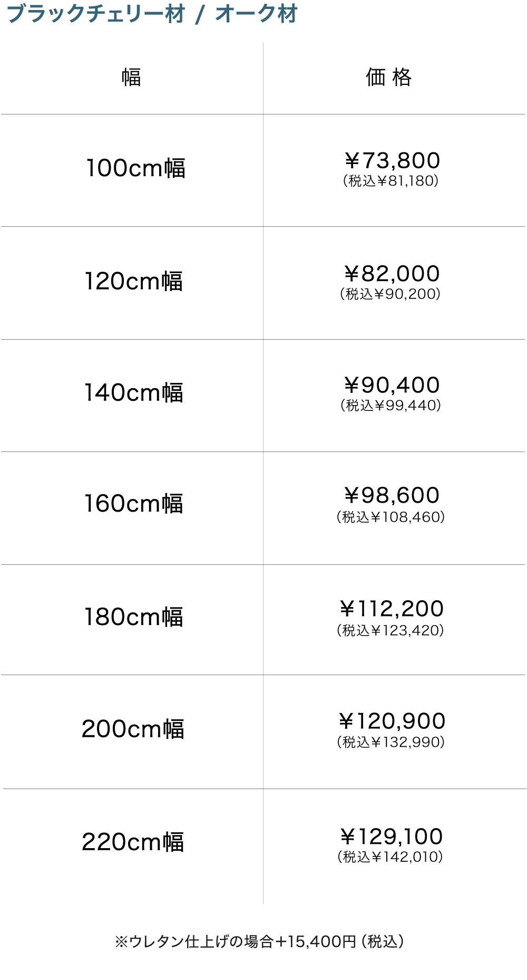Click the tax-included price ¥99,440
This screenshot has height=980, width=527.
point(391,405)
